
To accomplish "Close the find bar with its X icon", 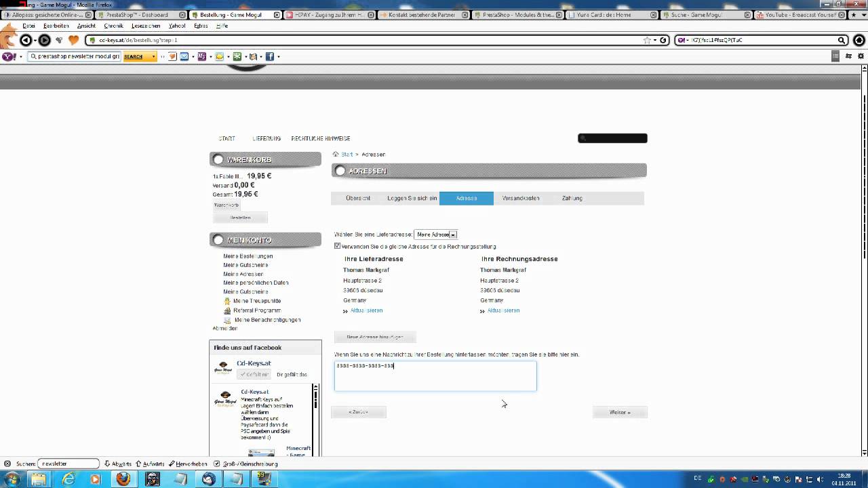I will 7,464.
